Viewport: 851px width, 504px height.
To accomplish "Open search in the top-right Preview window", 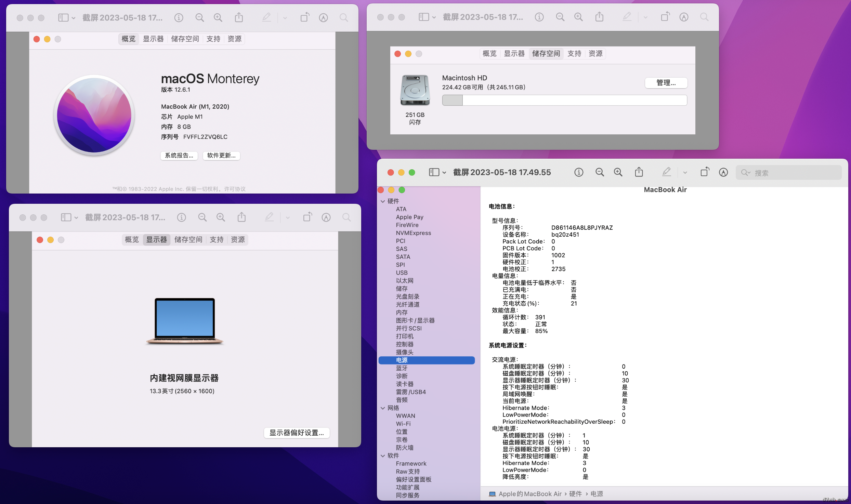I will 704,17.
